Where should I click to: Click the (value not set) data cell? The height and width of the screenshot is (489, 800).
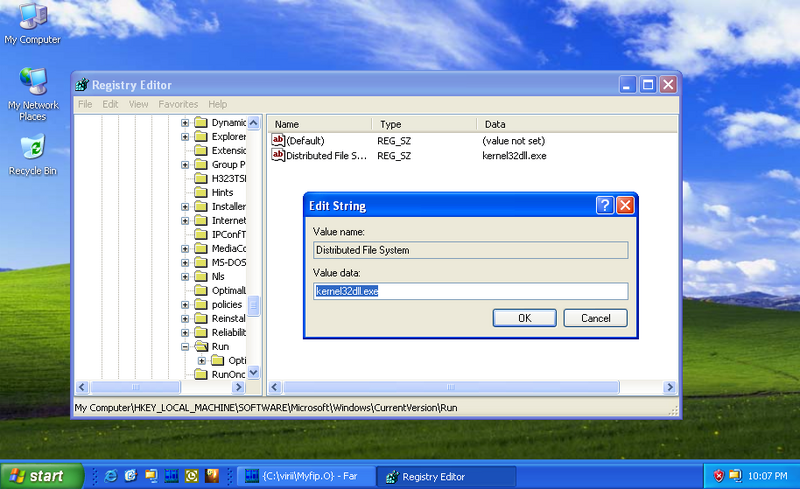pos(513,141)
